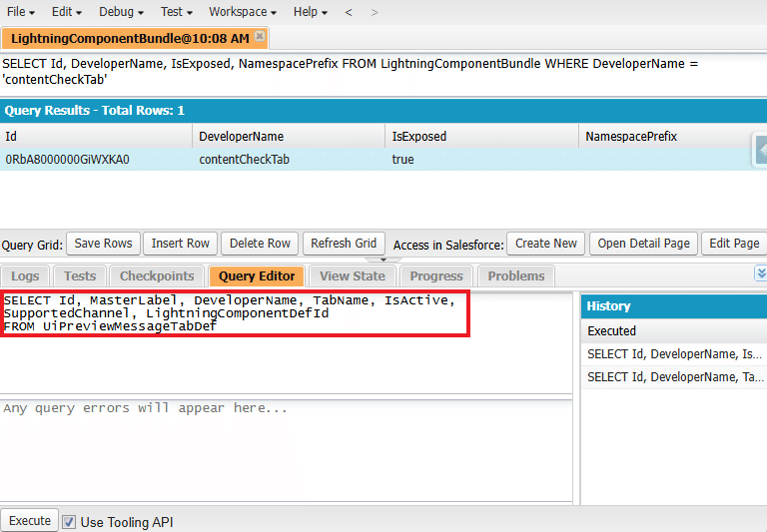
Task: Click the Insert Row button
Action: coord(181,244)
